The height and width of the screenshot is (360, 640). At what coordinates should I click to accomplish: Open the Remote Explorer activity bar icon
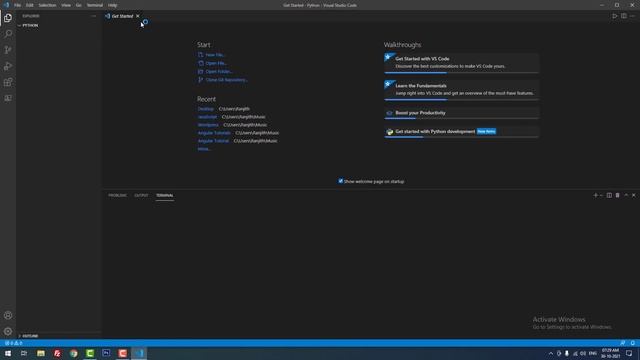tap(8, 98)
